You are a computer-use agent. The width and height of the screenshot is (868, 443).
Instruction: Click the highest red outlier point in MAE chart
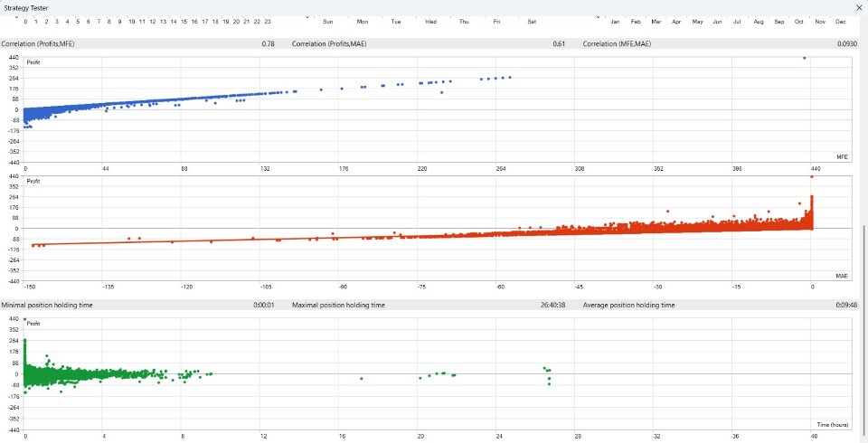pos(812,176)
